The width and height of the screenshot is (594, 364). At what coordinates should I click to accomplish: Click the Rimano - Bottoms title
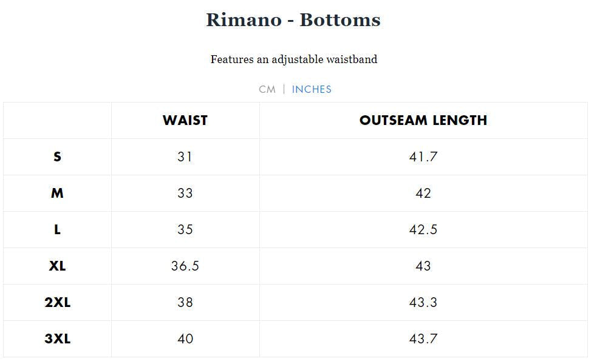[294, 19]
